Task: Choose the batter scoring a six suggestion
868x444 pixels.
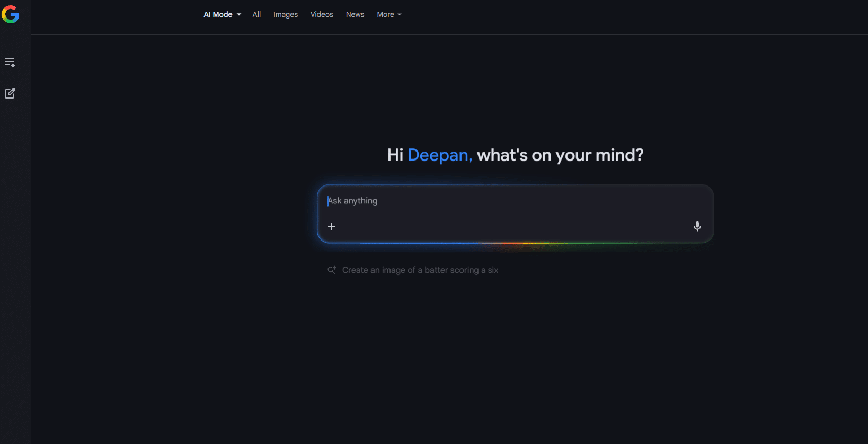Action: pyautogui.click(x=420, y=270)
